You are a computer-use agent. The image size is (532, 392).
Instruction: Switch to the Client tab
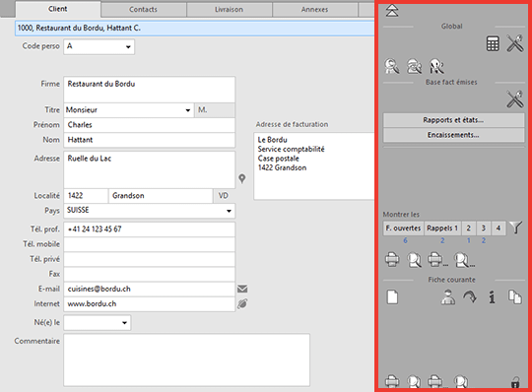(x=58, y=9)
